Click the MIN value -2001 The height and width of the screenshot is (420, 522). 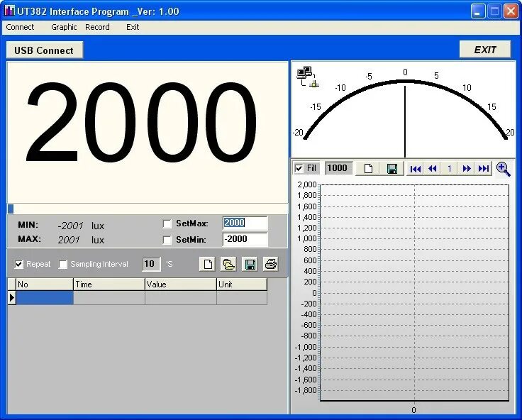tap(70, 226)
